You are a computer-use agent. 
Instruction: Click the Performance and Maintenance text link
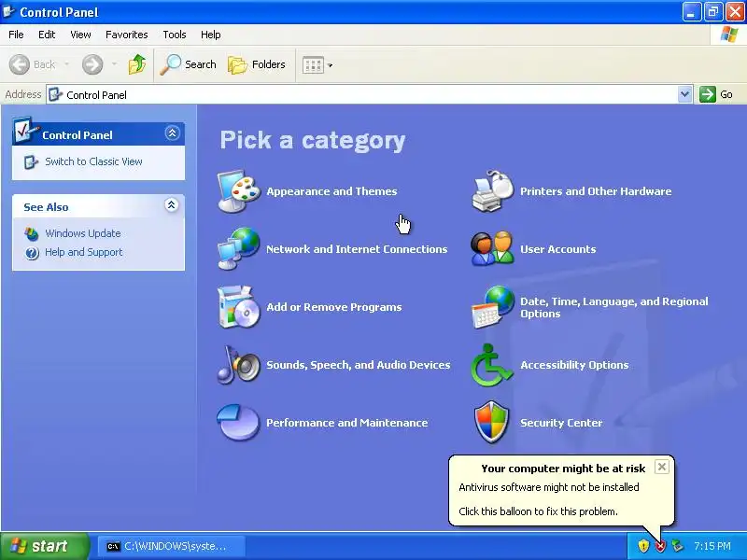pyautogui.click(x=346, y=423)
